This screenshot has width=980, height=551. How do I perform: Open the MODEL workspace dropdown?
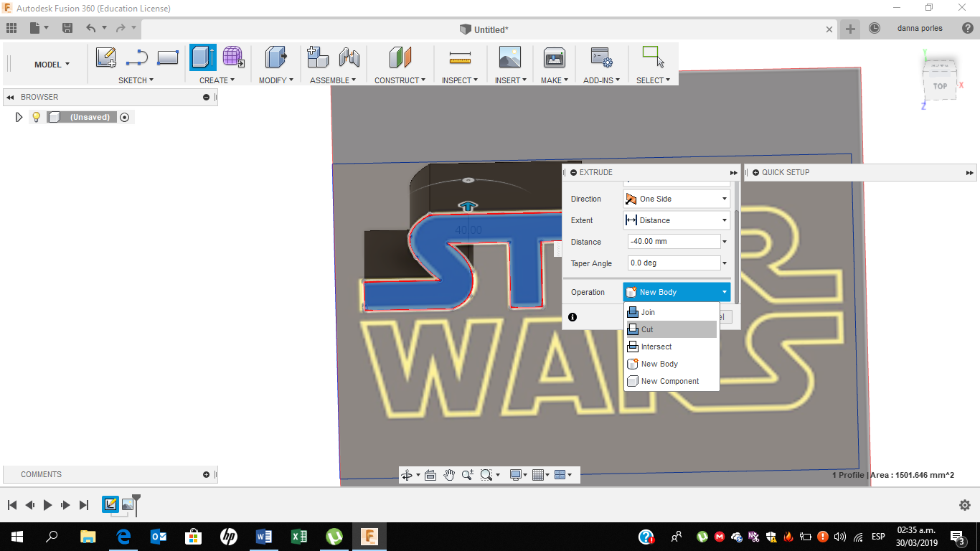[x=52, y=65]
